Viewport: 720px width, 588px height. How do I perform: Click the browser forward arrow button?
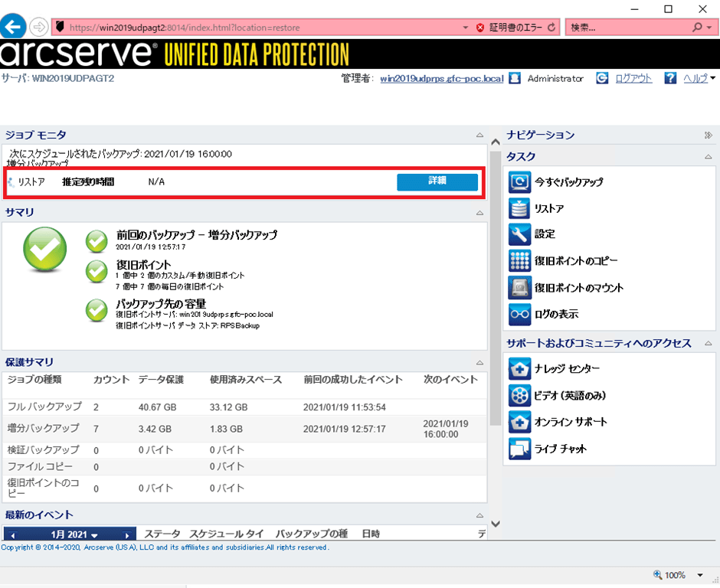(x=39, y=27)
